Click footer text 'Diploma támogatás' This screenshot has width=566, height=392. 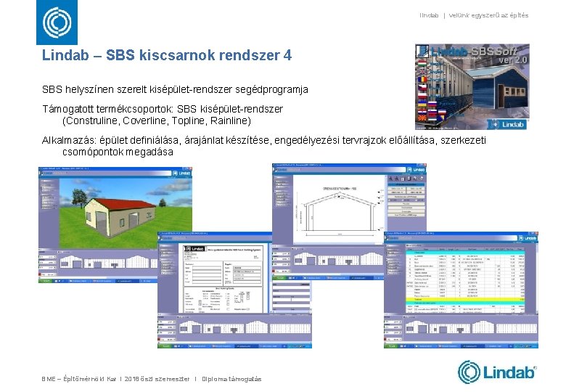231,379
